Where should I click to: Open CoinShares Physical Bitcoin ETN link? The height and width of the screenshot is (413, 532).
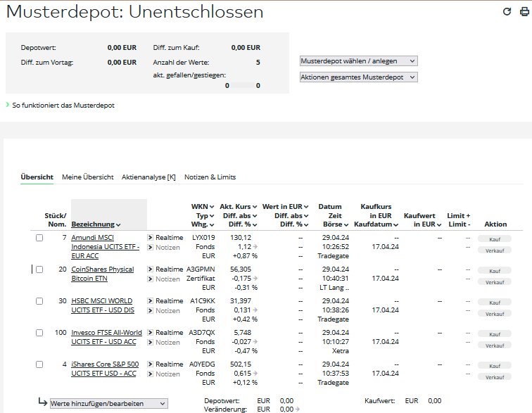coord(103,274)
